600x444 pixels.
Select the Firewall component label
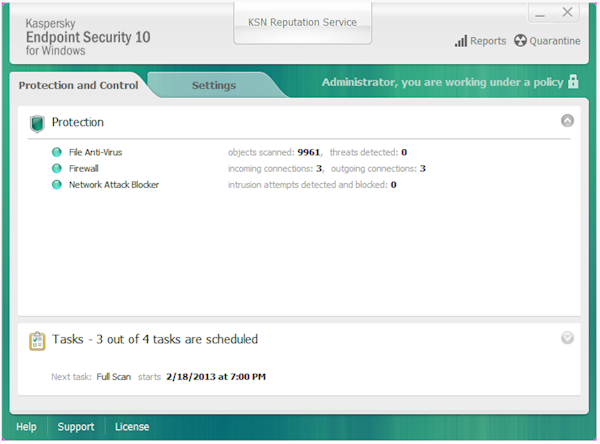tap(83, 169)
